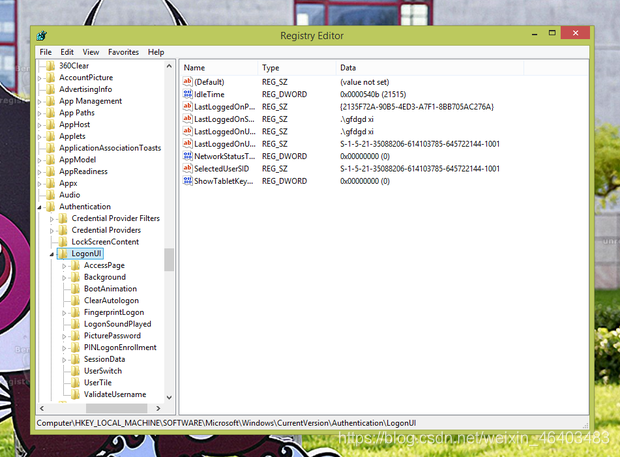
Task: Select the PINLogonEnrollment key
Action: click(x=120, y=347)
